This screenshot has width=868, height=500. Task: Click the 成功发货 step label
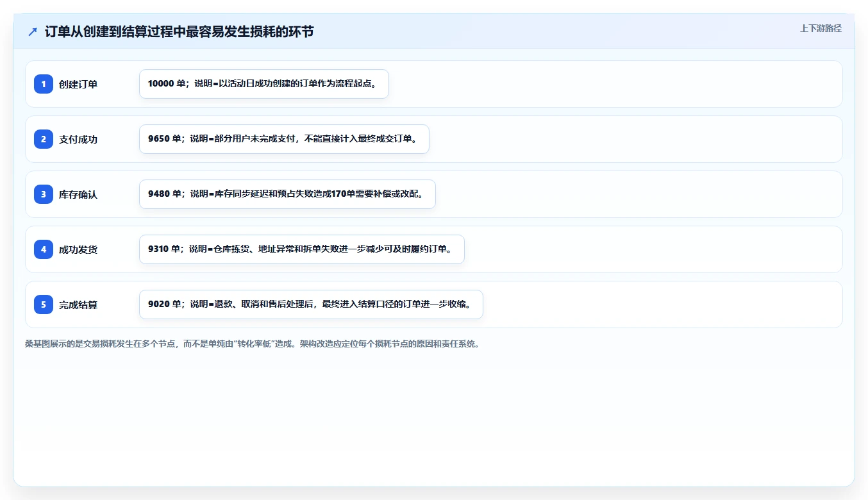click(78, 249)
